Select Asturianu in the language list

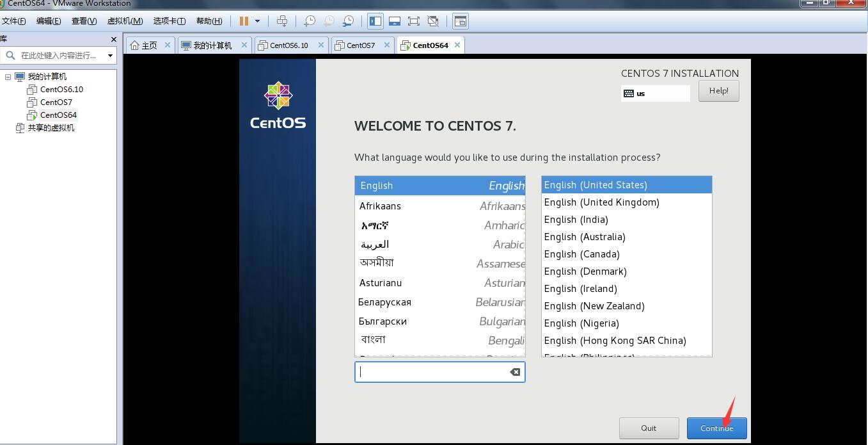[440, 283]
